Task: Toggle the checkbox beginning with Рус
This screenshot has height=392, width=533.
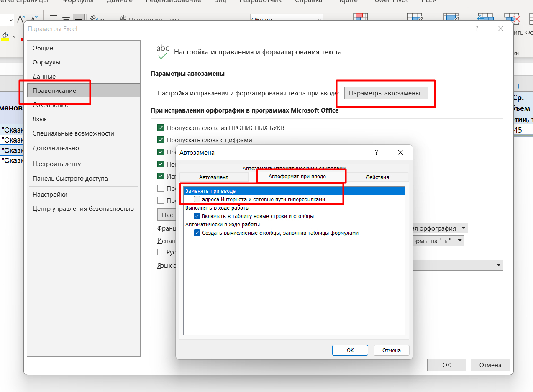Action: pyautogui.click(x=161, y=252)
